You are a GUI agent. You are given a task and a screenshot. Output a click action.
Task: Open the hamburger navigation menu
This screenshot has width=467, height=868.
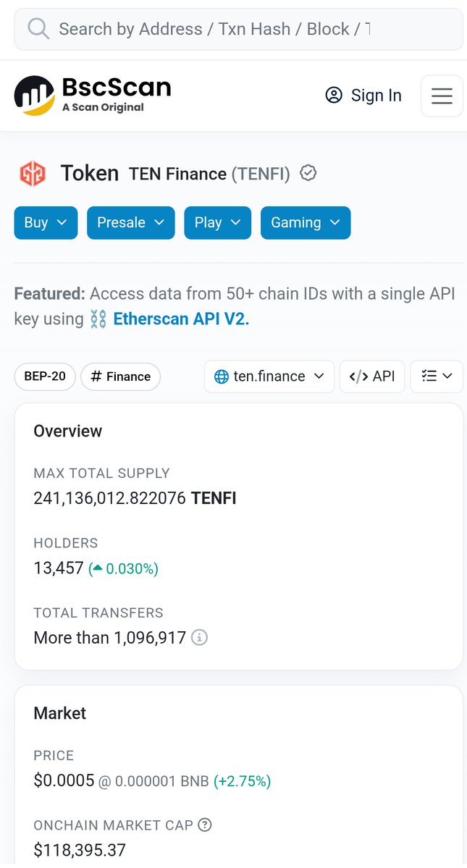[x=442, y=96]
